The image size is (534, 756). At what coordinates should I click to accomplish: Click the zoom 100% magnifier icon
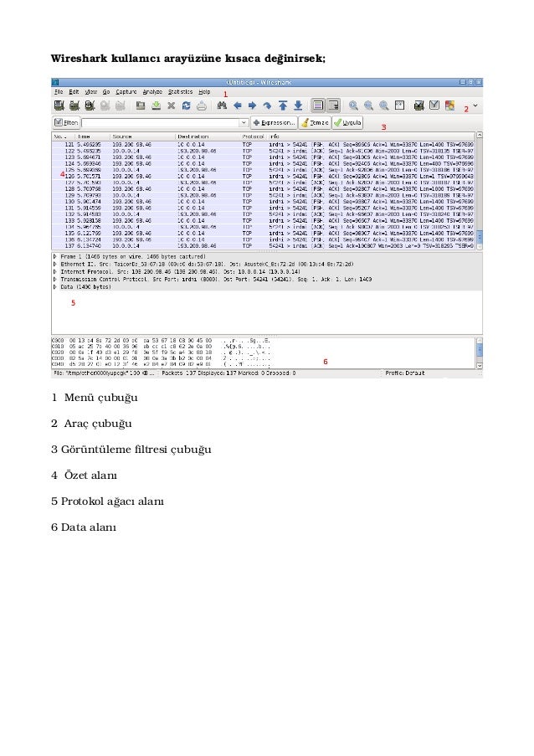tap(383, 105)
